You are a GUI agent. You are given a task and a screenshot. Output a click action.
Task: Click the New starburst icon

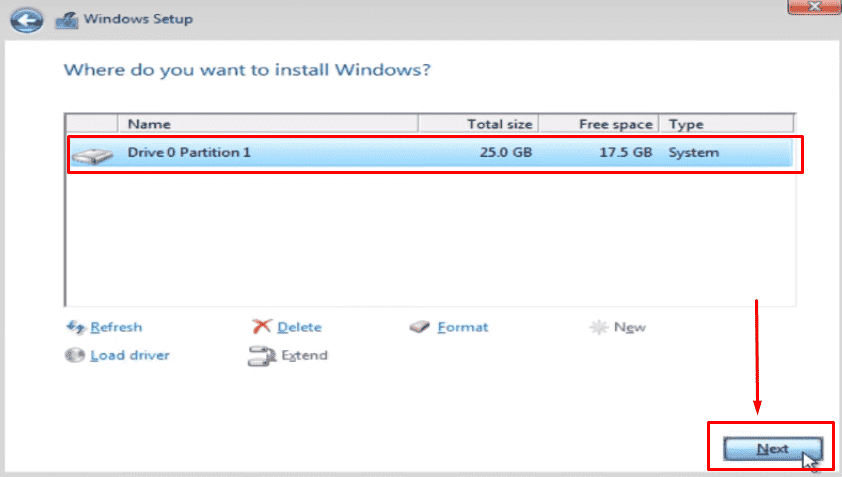coord(598,327)
